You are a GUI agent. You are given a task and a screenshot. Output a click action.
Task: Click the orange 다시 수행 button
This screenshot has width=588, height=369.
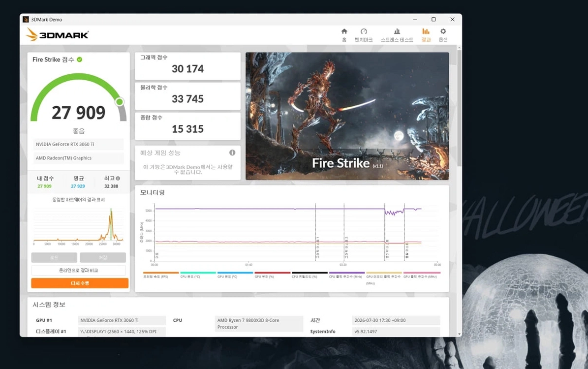(x=80, y=283)
